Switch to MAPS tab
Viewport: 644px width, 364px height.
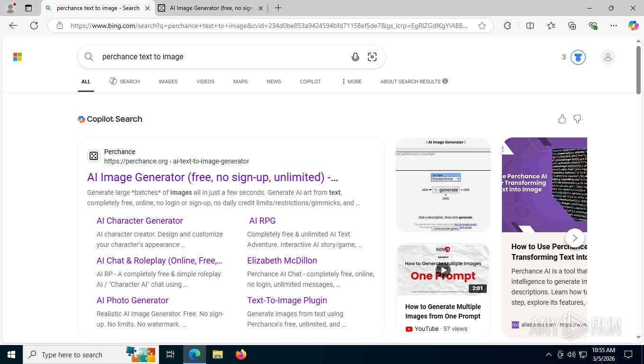[241, 82]
